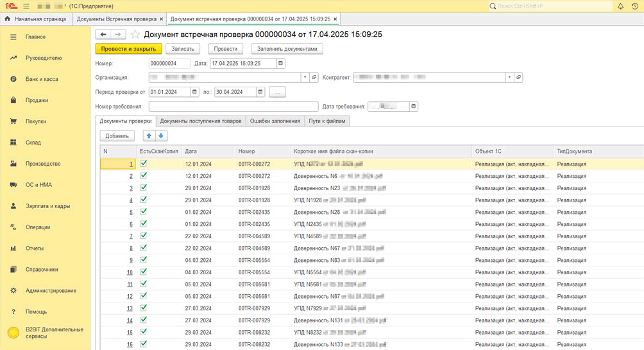Move row down with blue down arrow

[x=161, y=136]
